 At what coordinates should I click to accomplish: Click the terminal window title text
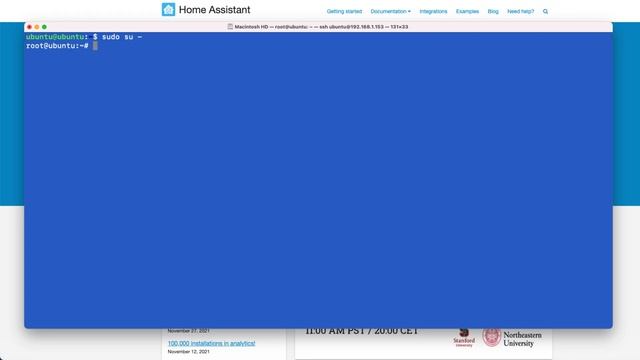tap(321, 27)
